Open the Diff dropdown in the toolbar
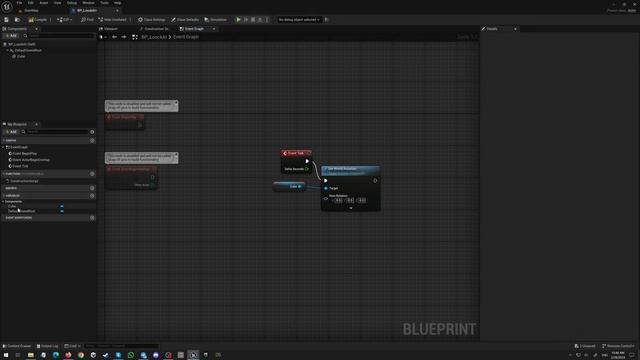640x360 pixels. 64,20
